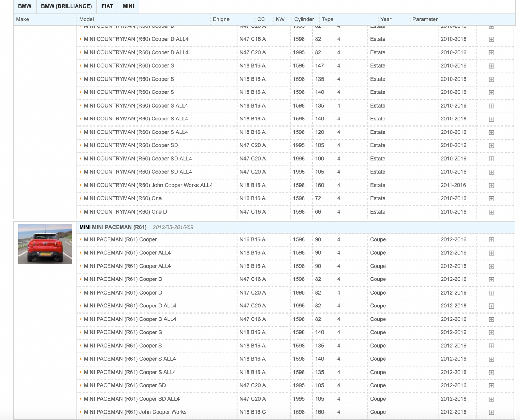Click the KW column header
Screen dimensions: 520x420
[280, 19]
